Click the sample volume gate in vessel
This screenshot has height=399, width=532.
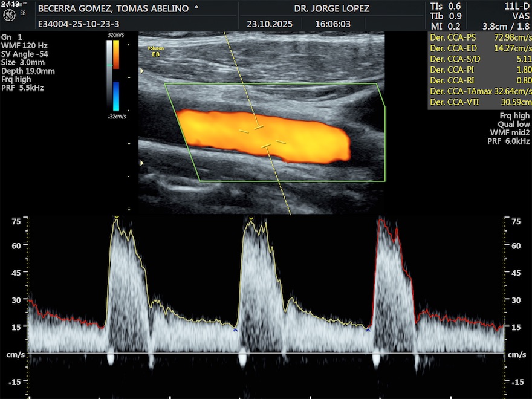point(262,136)
